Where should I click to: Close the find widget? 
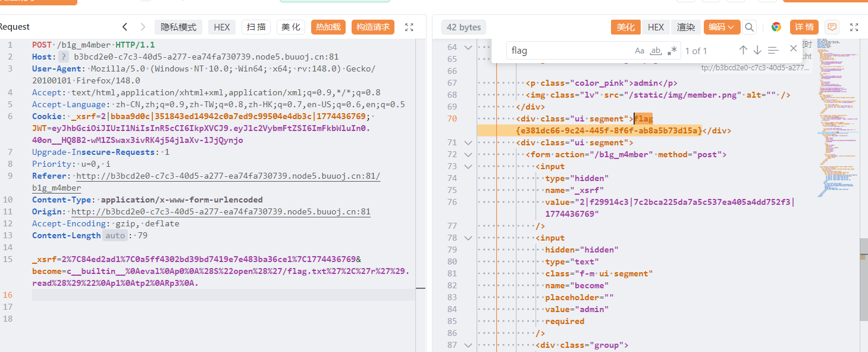pos(793,48)
